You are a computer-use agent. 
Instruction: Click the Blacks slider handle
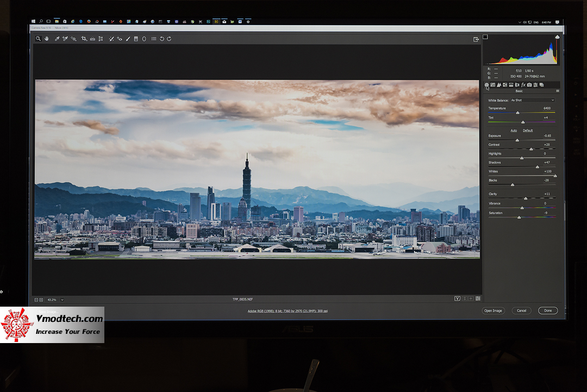pyautogui.click(x=513, y=184)
